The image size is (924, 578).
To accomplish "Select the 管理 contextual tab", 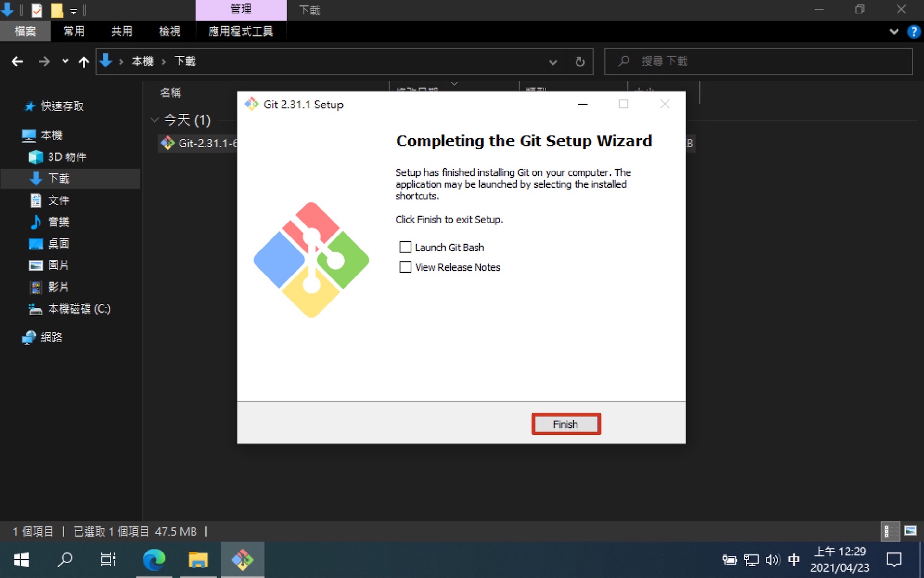I will (241, 10).
